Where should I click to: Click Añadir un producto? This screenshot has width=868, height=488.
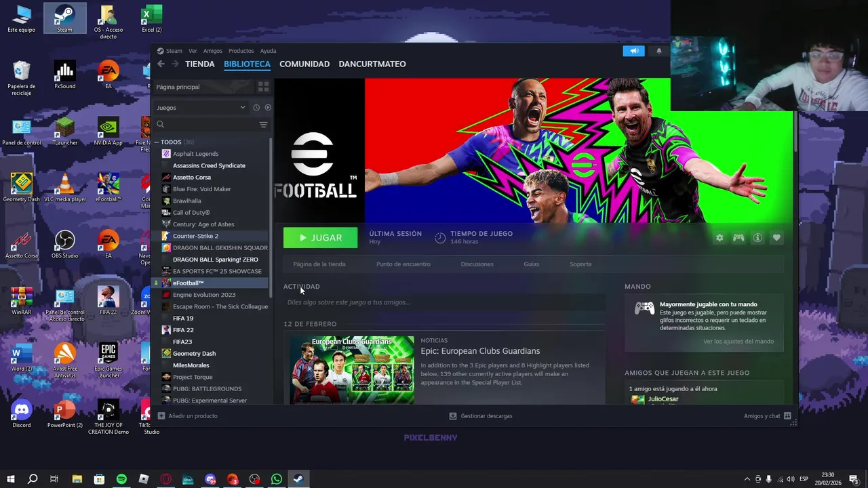pos(188,416)
